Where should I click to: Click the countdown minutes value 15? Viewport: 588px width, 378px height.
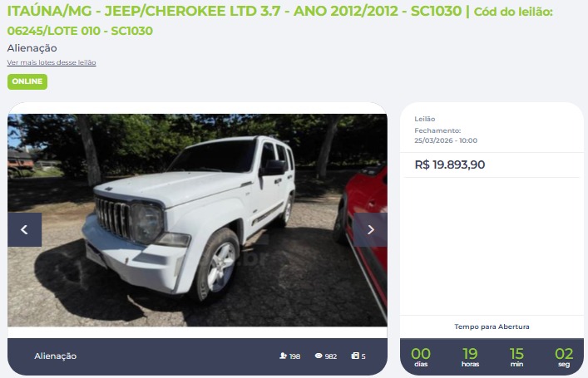coord(516,353)
